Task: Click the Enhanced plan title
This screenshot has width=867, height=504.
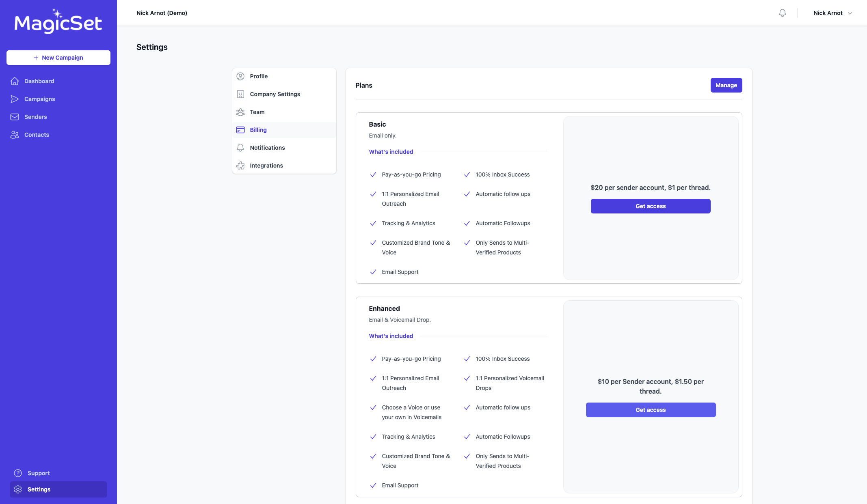Action: pos(384,308)
